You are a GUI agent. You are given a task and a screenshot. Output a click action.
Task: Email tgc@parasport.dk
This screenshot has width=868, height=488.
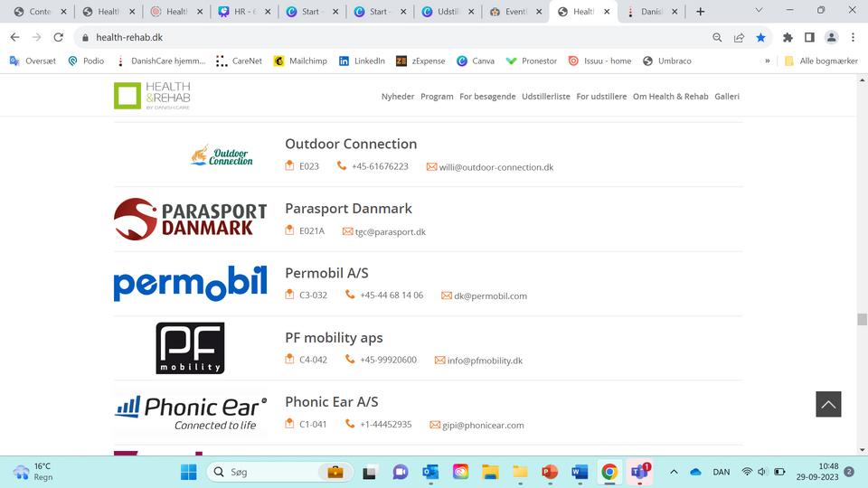click(391, 232)
